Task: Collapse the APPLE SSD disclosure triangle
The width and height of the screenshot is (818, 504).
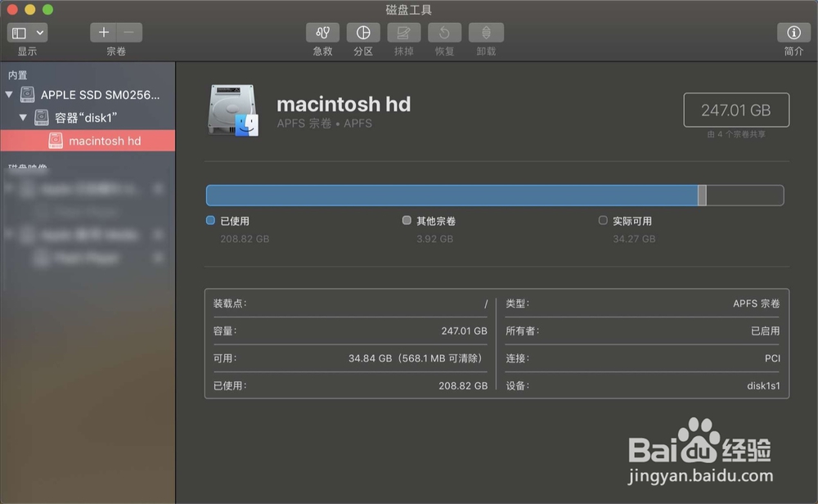Action: coord(11,94)
